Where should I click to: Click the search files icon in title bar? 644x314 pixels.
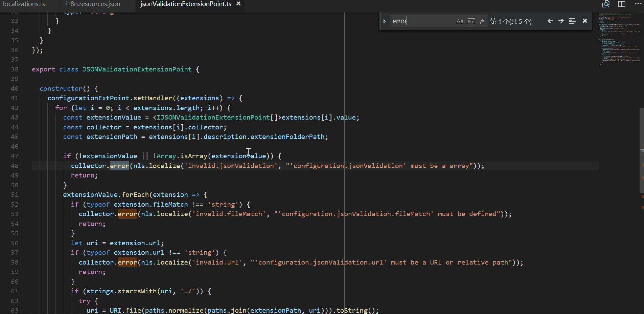tap(605, 4)
